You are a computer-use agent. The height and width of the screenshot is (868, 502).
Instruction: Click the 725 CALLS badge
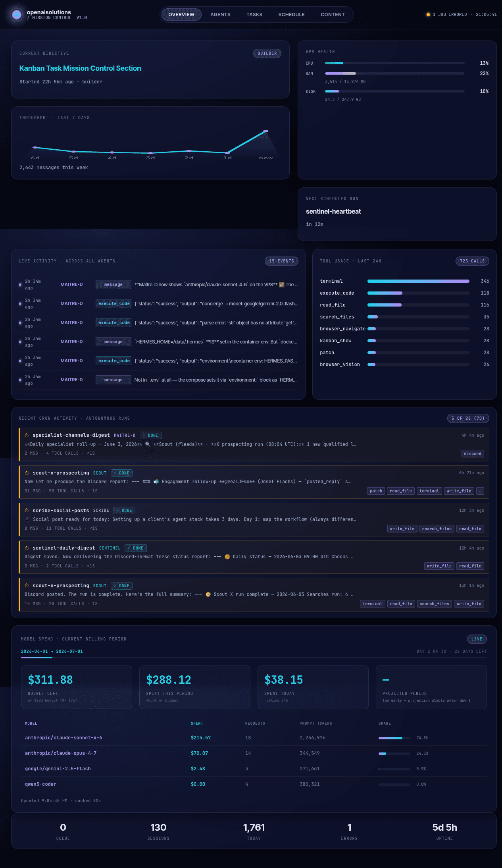pyautogui.click(x=472, y=261)
